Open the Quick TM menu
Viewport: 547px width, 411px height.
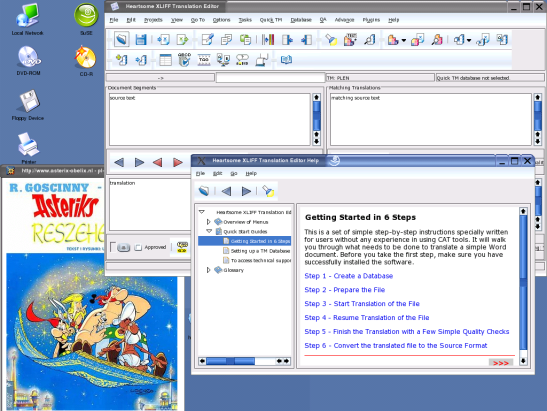(x=271, y=20)
